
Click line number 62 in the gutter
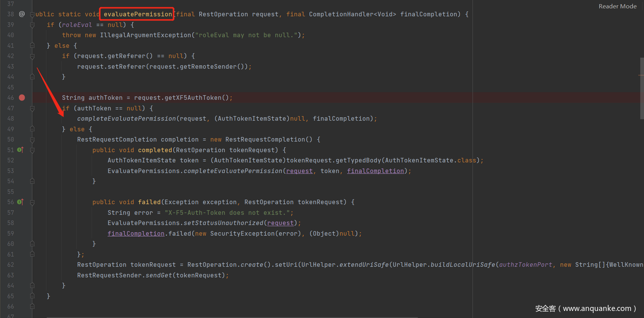click(x=11, y=265)
